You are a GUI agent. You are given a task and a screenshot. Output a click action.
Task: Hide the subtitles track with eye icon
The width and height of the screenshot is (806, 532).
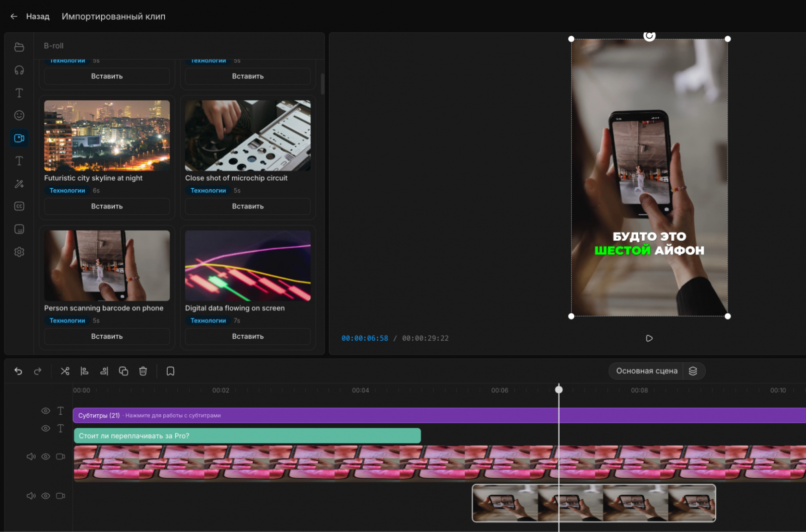pyautogui.click(x=45, y=411)
